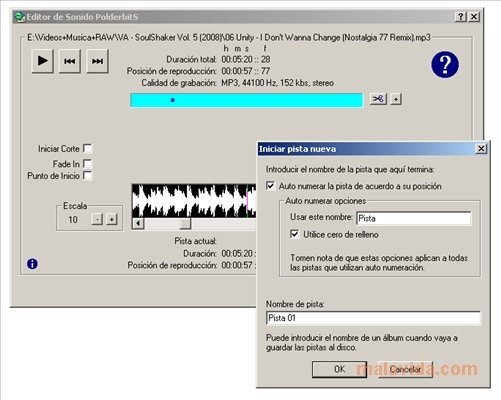This screenshot has height=400, width=501.
Task: Click the Nombre de pista text field
Action: pos(373,318)
